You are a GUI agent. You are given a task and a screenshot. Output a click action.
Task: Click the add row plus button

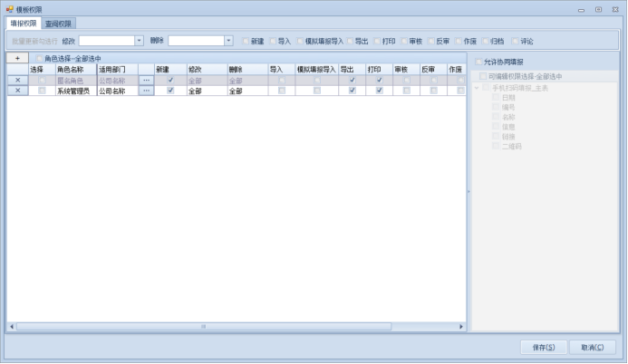(17, 58)
